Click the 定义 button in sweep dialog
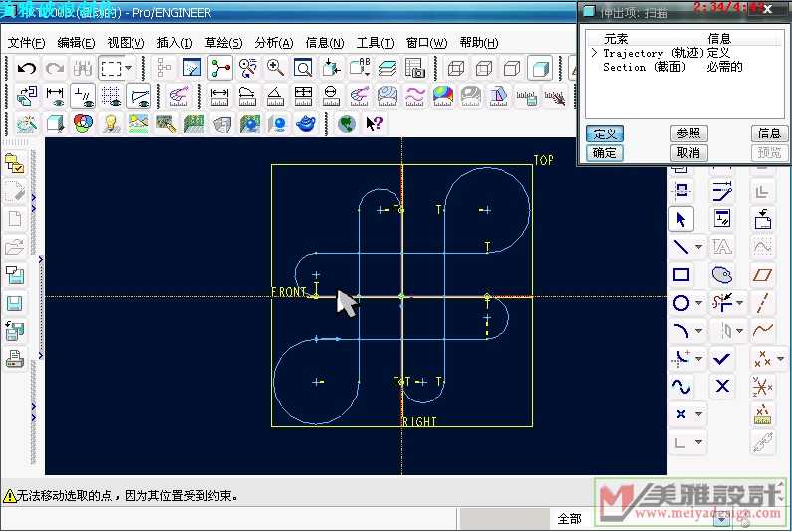This screenshot has width=792, height=532. pyautogui.click(x=605, y=133)
